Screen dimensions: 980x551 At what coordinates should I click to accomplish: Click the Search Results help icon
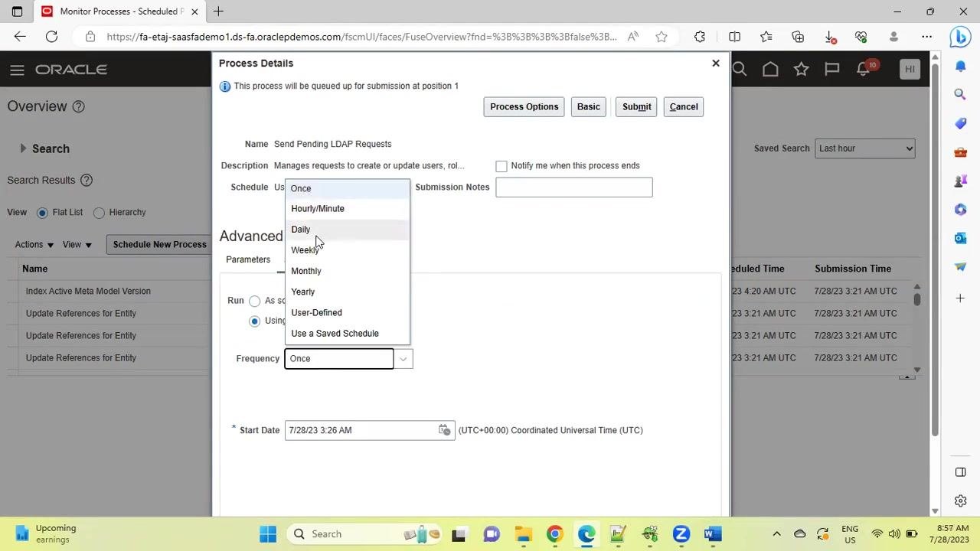click(x=87, y=181)
